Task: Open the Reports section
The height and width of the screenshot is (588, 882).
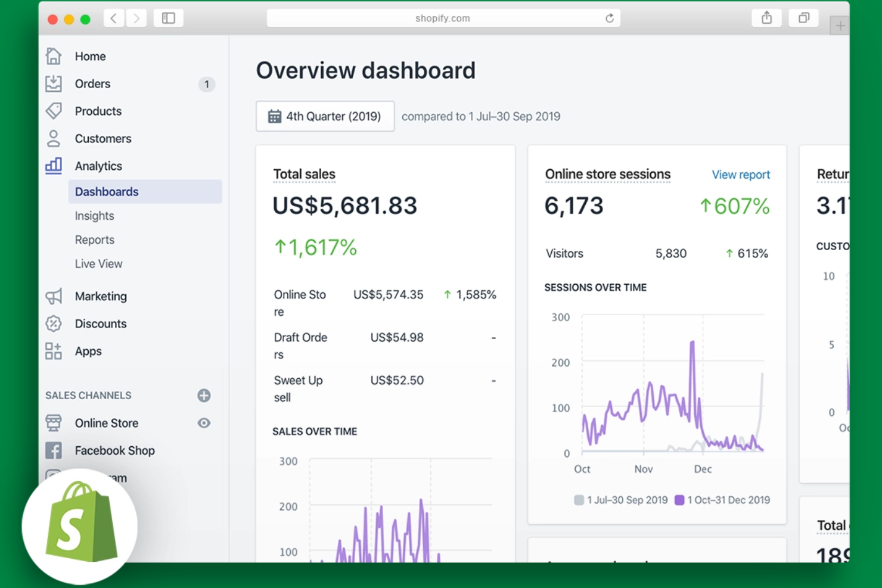Action: point(94,239)
